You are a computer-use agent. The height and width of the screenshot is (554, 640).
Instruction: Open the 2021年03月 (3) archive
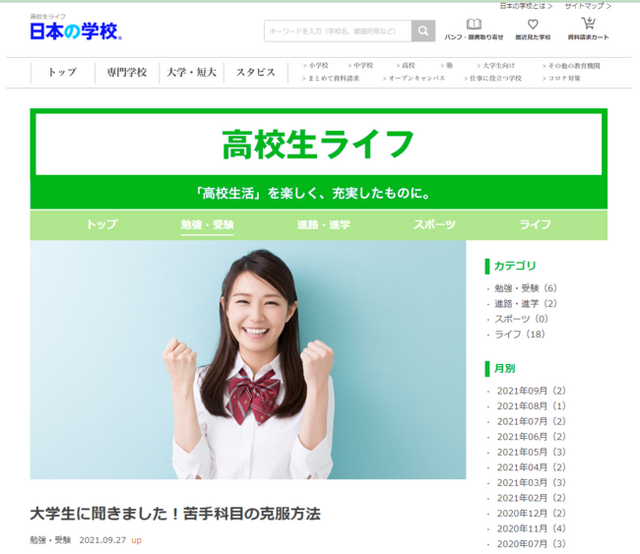tap(531, 483)
